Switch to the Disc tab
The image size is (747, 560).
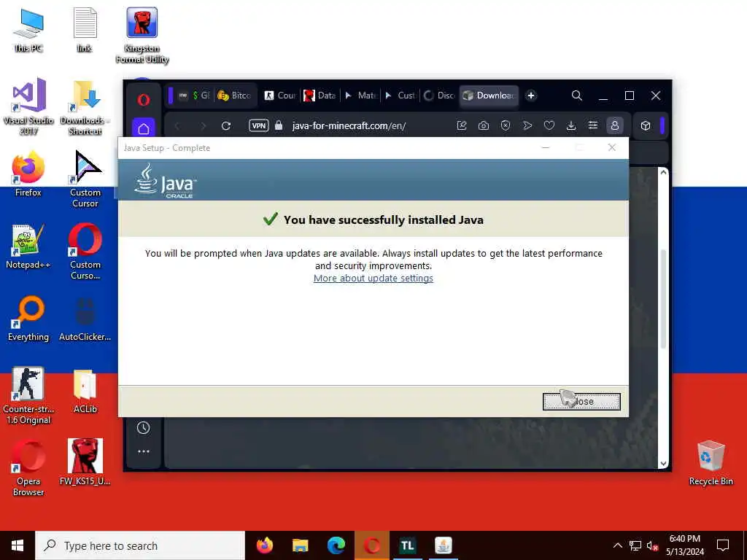pos(439,96)
